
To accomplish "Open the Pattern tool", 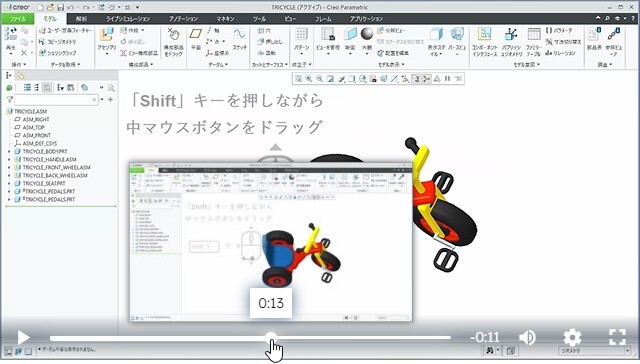I will point(301,34).
